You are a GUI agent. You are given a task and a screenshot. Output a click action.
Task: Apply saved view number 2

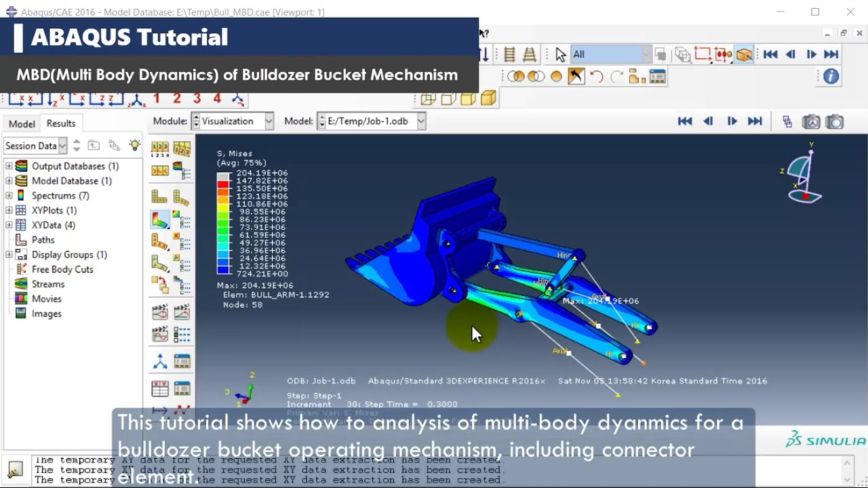[177, 99]
